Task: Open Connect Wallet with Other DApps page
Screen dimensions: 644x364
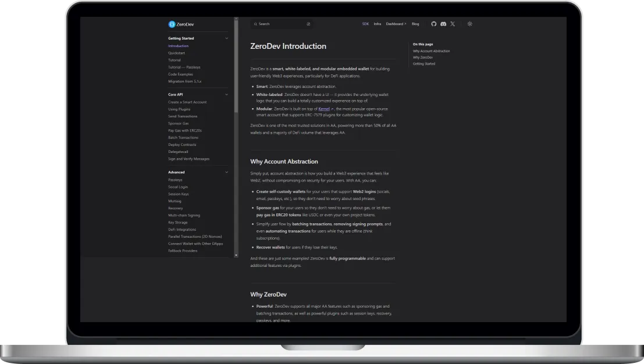Action: pyautogui.click(x=195, y=244)
